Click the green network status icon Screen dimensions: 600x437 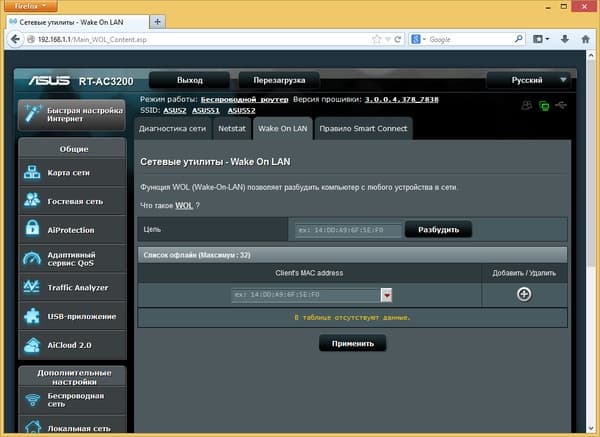(544, 106)
